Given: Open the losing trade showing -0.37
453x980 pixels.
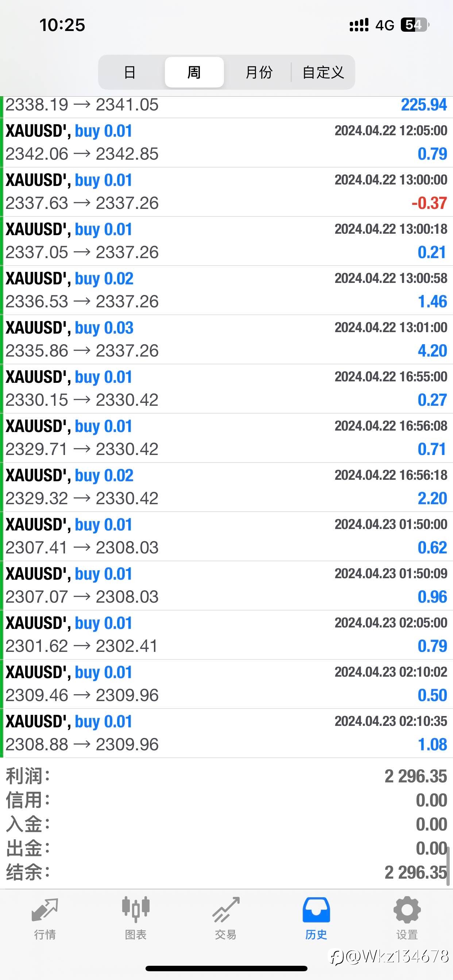Looking at the screenshot, I should [x=226, y=192].
